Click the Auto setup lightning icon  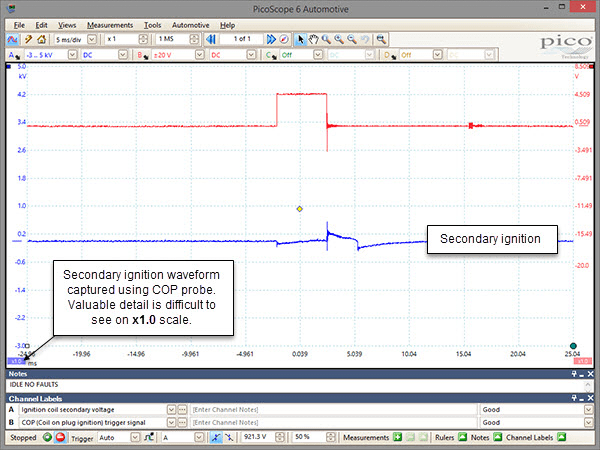coord(28,39)
